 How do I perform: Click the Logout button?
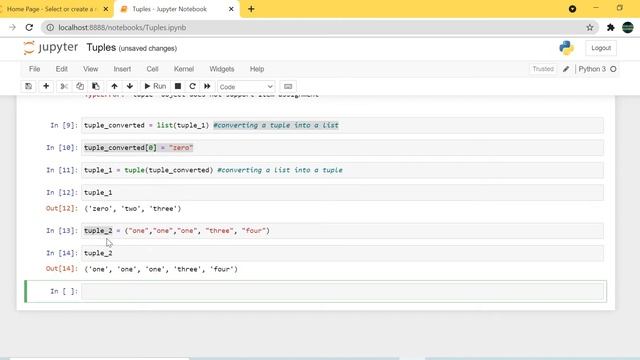[x=601, y=48]
